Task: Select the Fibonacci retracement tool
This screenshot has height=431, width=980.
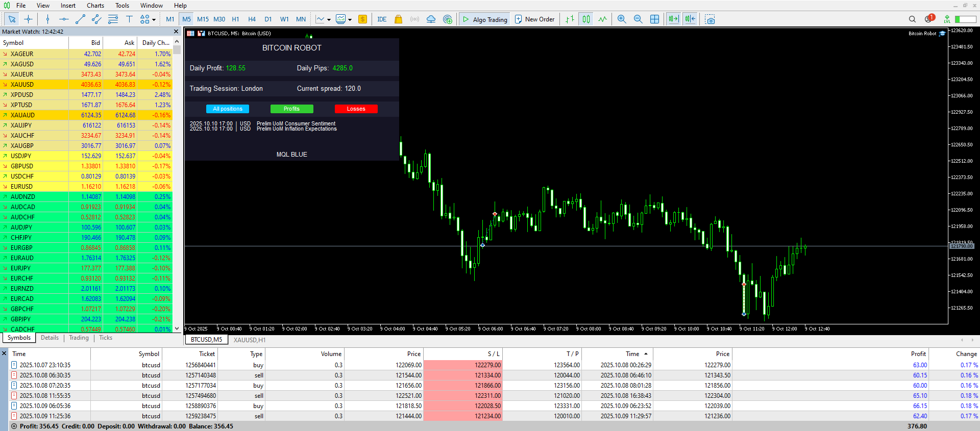Action: 113,19
